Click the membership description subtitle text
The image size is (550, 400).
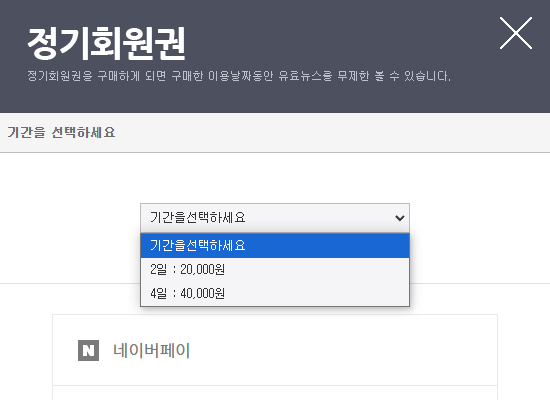pyautogui.click(x=239, y=76)
